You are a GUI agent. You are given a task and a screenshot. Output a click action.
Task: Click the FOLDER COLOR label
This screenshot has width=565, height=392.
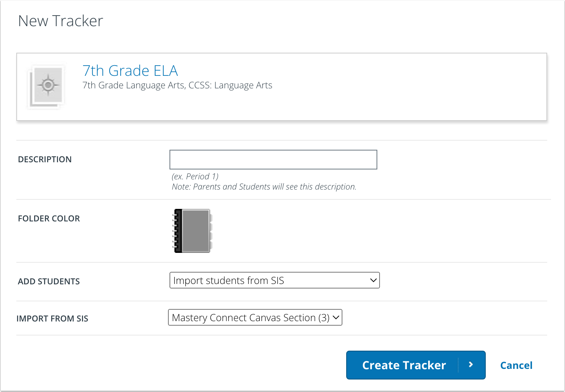pos(49,219)
